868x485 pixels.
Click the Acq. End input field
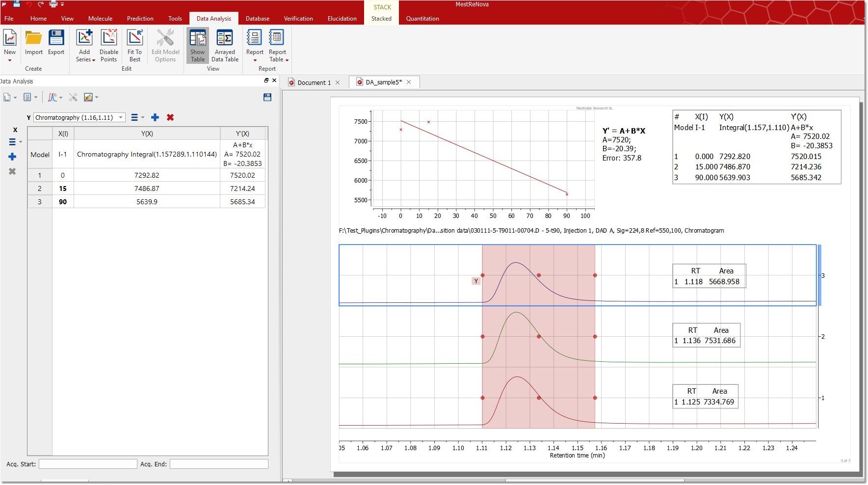tap(219, 464)
